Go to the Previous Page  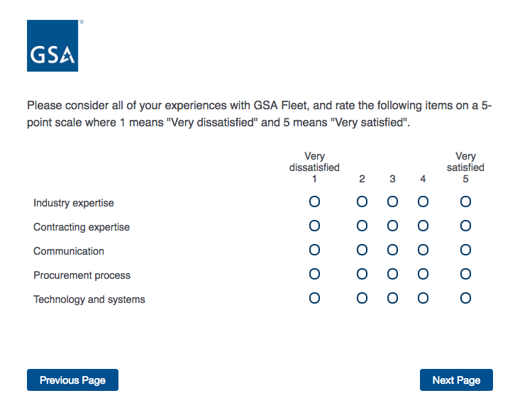pyautogui.click(x=72, y=380)
